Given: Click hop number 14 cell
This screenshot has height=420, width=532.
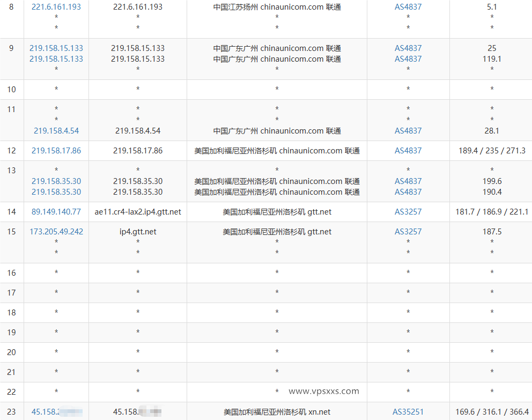Looking at the screenshot, I should click(12, 212).
